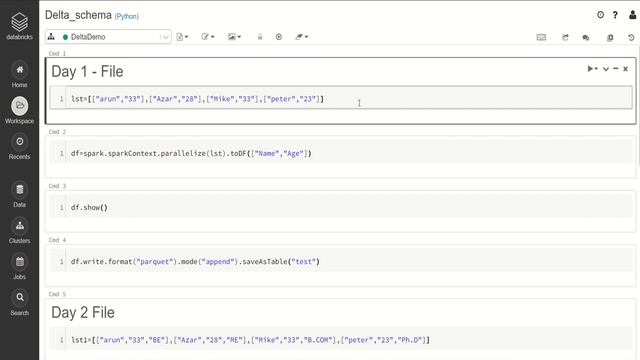The image size is (640, 360).
Task: Open the Edit menu dropdown
Action: 208,37
